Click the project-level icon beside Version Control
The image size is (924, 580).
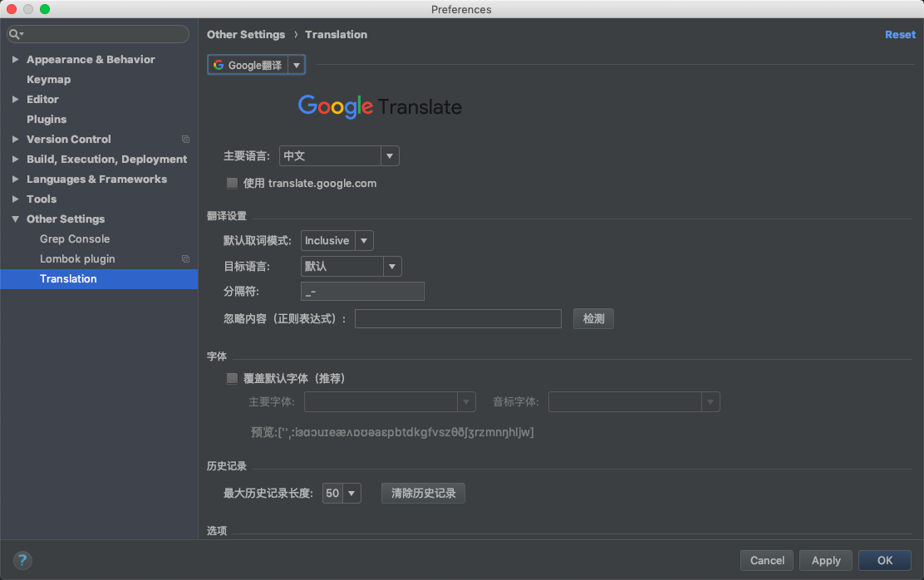pos(185,139)
